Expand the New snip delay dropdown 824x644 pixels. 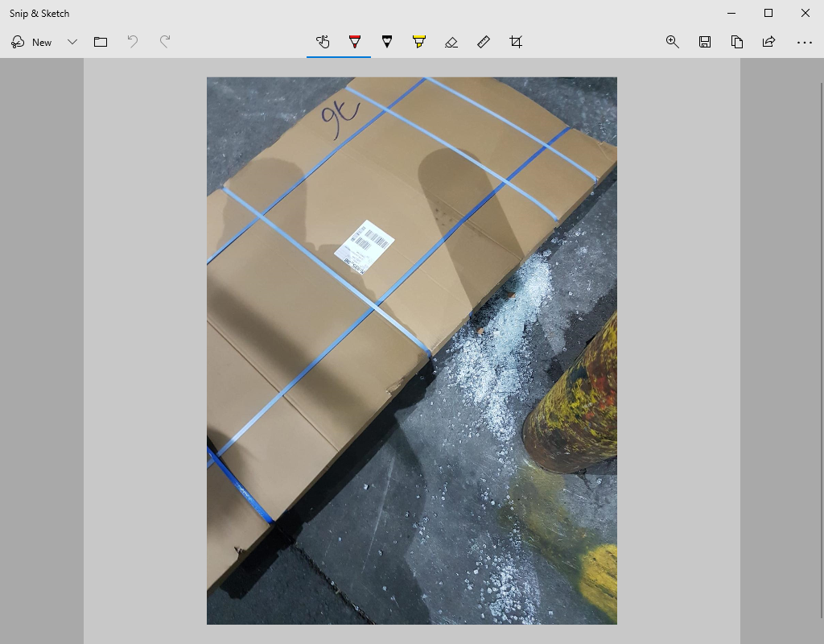click(x=72, y=42)
